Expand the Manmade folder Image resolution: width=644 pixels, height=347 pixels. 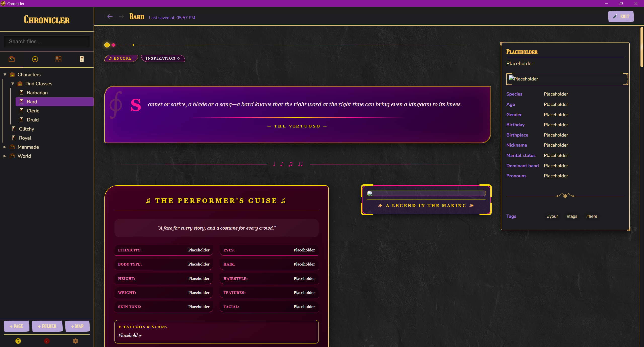[5, 147]
